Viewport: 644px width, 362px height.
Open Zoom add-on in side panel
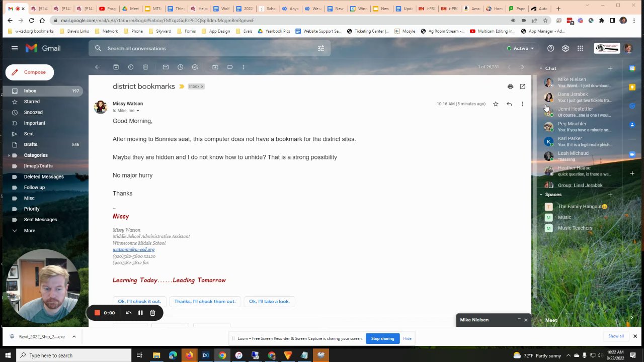click(632, 154)
